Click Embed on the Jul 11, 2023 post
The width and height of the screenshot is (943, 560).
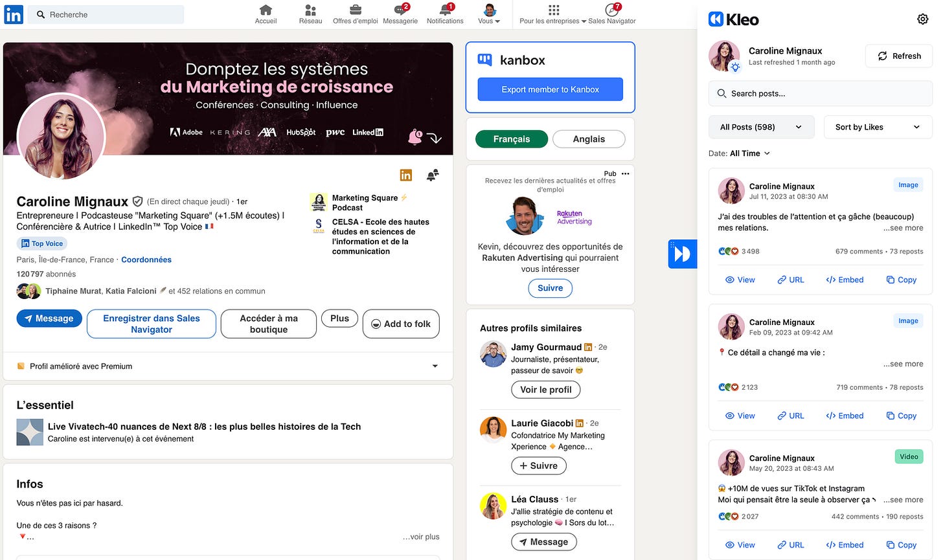point(845,280)
